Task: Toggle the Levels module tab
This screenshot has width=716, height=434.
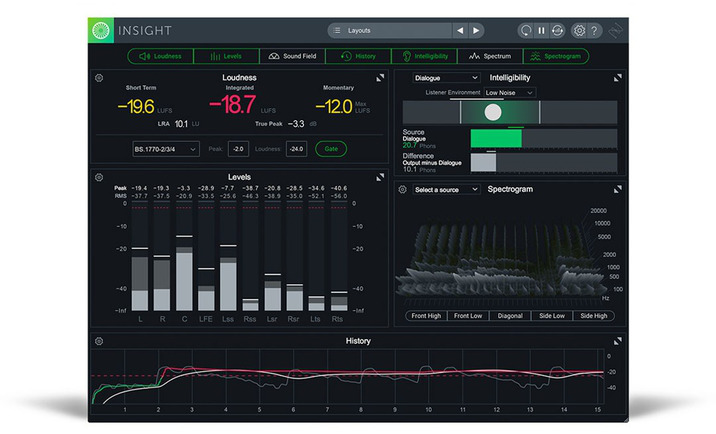Action: pos(226,56)
